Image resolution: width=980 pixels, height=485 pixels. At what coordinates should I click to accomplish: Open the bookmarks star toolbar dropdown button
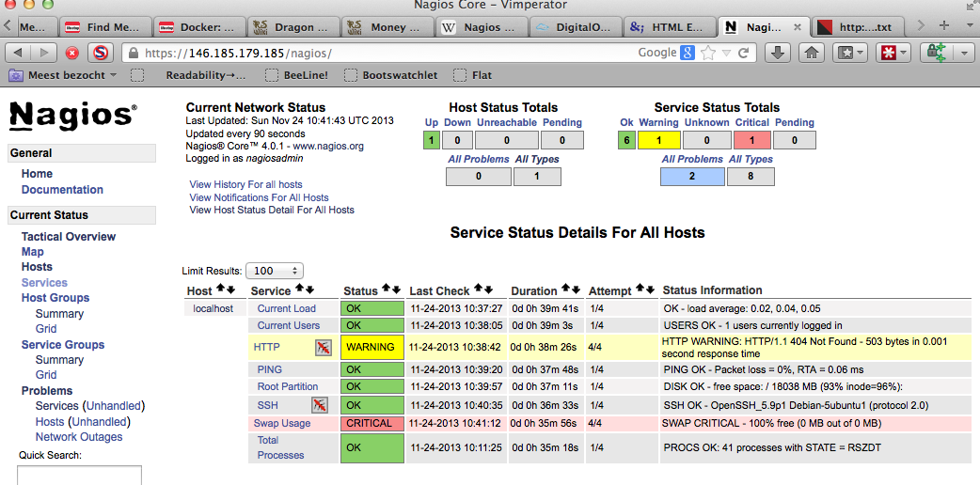pyautogui.click(x=852, y=53)
